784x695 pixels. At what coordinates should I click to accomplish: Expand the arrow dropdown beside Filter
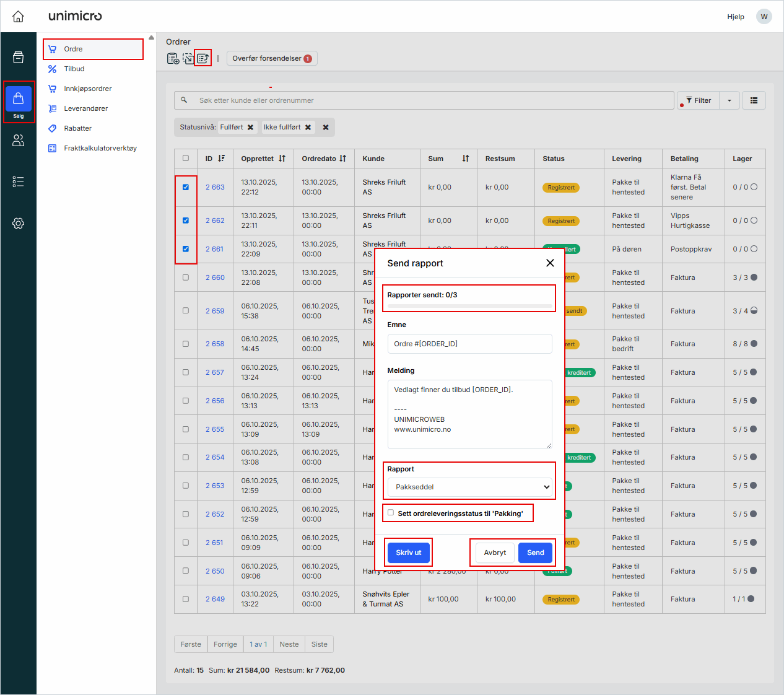click(x=730, y=100)
